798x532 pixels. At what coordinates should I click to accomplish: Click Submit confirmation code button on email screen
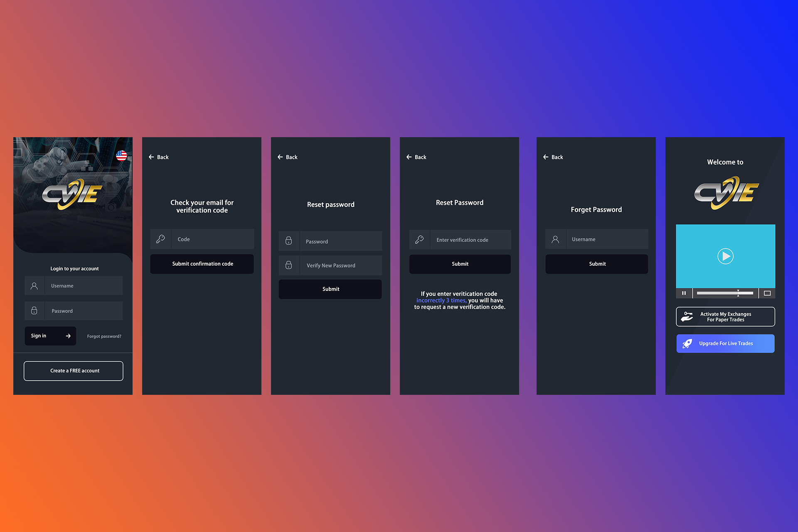click(x=202, y=263)
